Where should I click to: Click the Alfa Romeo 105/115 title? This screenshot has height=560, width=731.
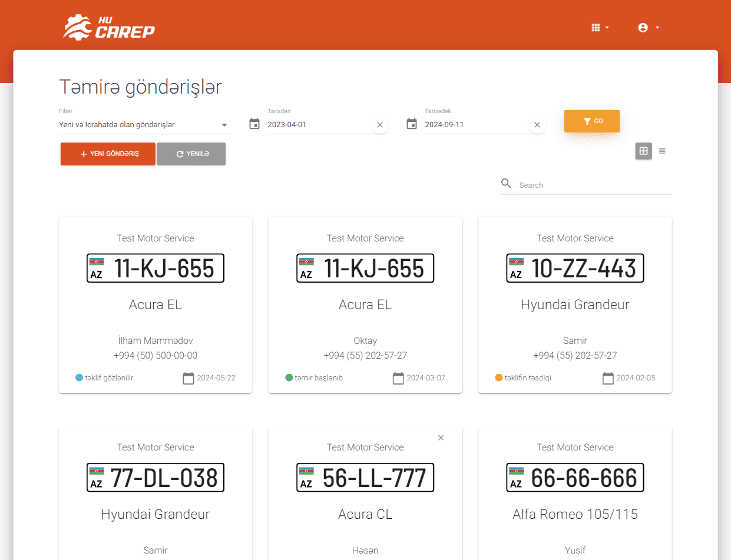click(x=575, y=514)
